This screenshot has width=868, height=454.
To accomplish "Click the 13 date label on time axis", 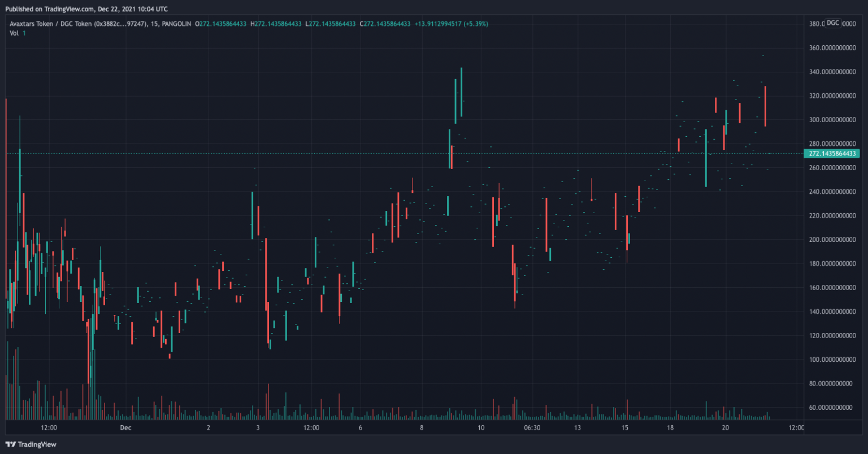I will (x=578, y=428).
